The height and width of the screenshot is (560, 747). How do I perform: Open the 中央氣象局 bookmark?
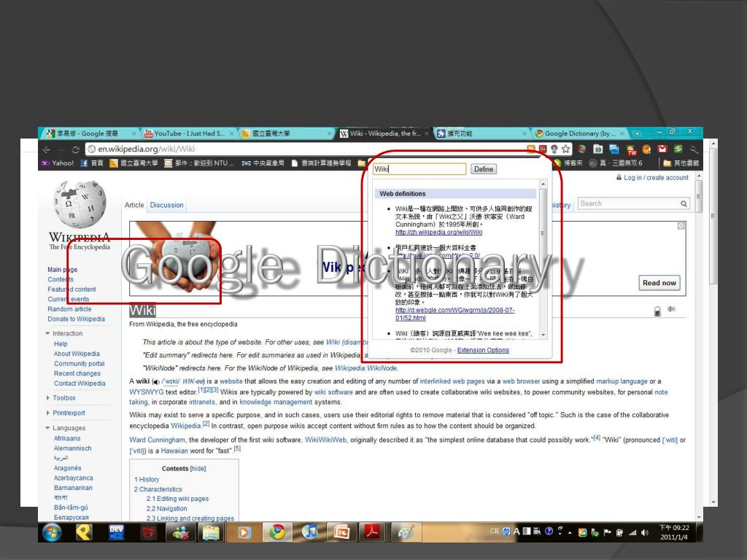pos(263,163)
